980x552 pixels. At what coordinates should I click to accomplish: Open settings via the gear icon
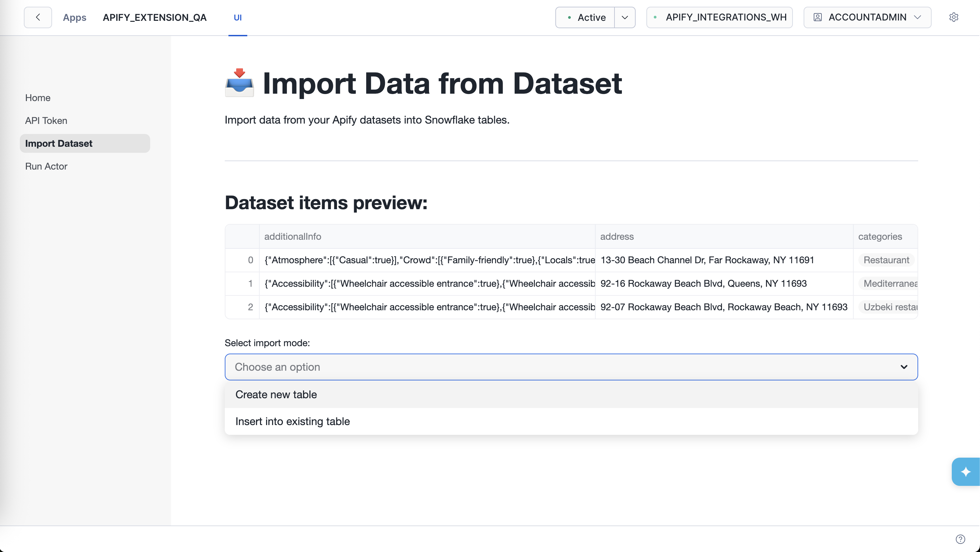(x=954, y=17)
